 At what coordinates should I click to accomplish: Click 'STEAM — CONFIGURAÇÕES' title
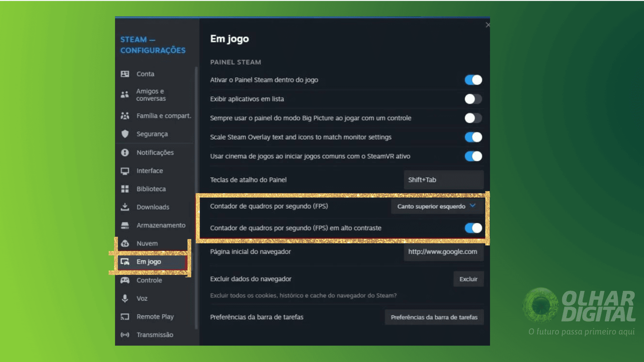[153, 45]
